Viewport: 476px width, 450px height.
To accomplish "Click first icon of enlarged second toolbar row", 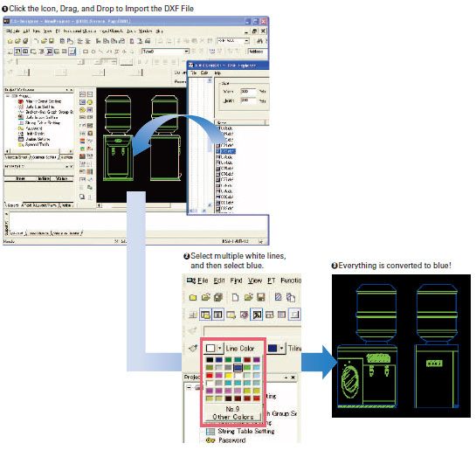I will 193,315.
